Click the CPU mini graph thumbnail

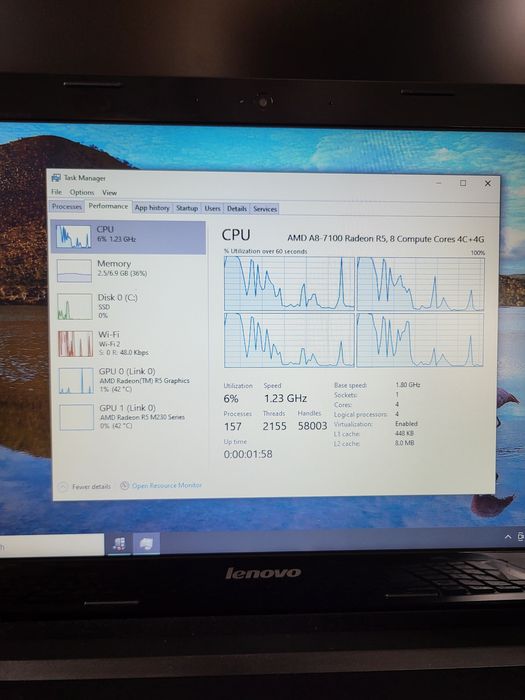(x=74, y=236)
